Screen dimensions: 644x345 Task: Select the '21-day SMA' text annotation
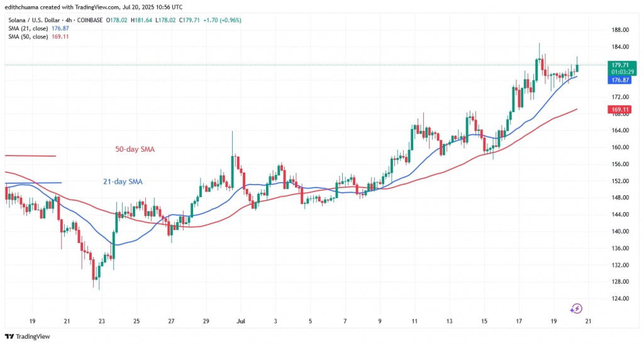click(123, 182)
